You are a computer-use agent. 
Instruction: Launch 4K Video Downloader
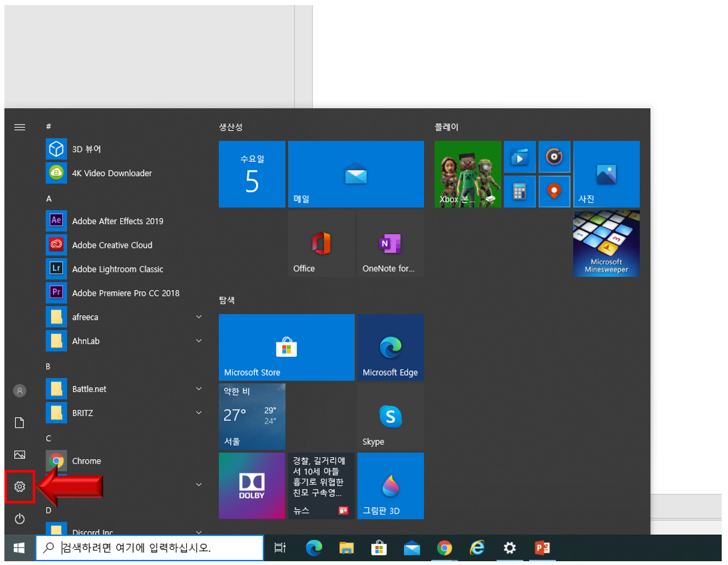click(125, 173)
